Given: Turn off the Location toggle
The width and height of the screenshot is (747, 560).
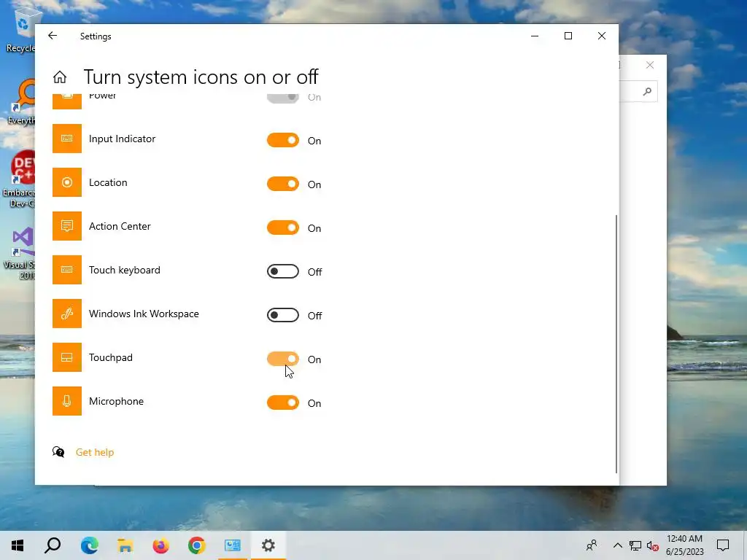Looking at the screenshot, I should [283, 184].
